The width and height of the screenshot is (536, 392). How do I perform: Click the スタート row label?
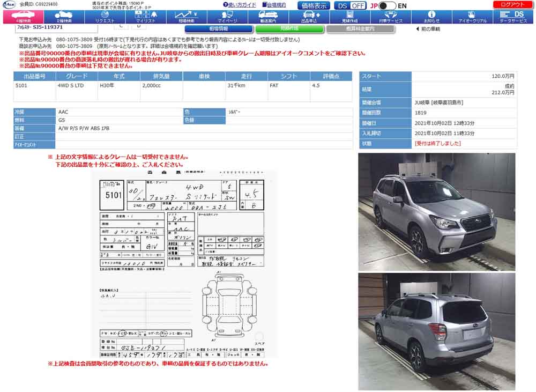pyautogui.click(x=385, y=76)
